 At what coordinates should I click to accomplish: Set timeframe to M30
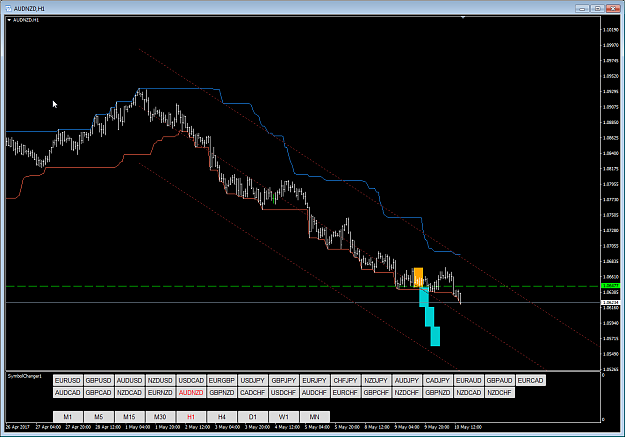[x=160, y=417]
